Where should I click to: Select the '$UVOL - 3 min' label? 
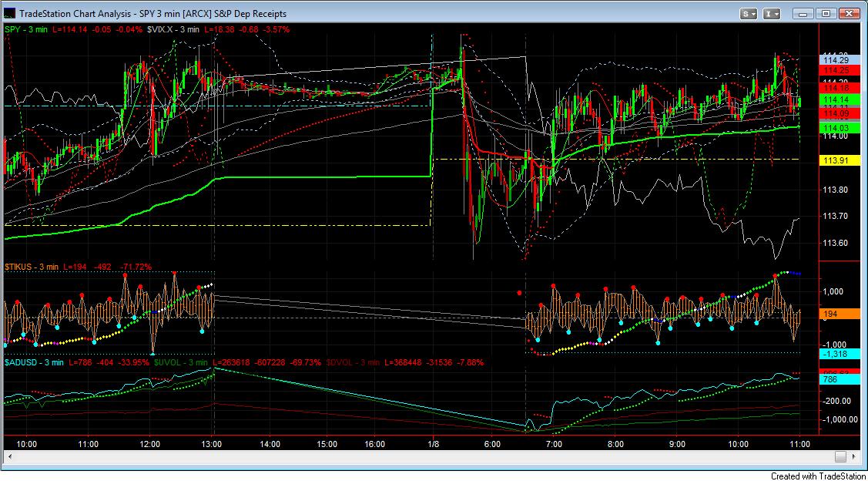[x=181, y=362]
